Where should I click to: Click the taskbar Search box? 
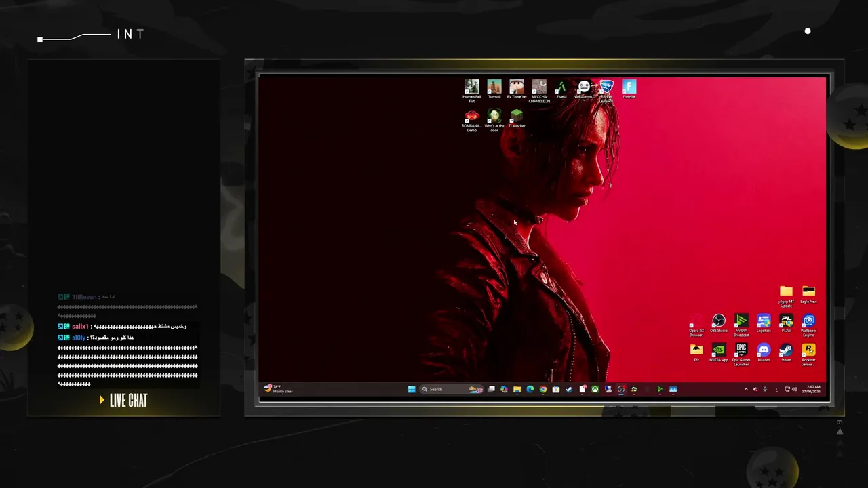coord(452,389)
